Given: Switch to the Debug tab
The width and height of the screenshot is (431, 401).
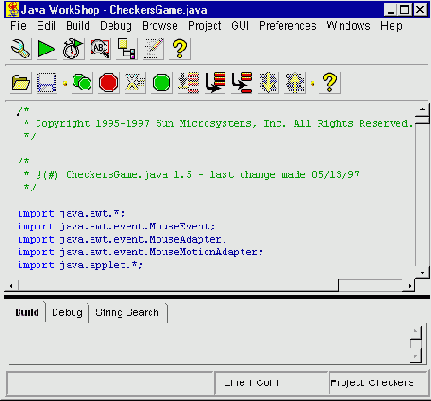Looking at the screenshot, I should coord(67,312).
